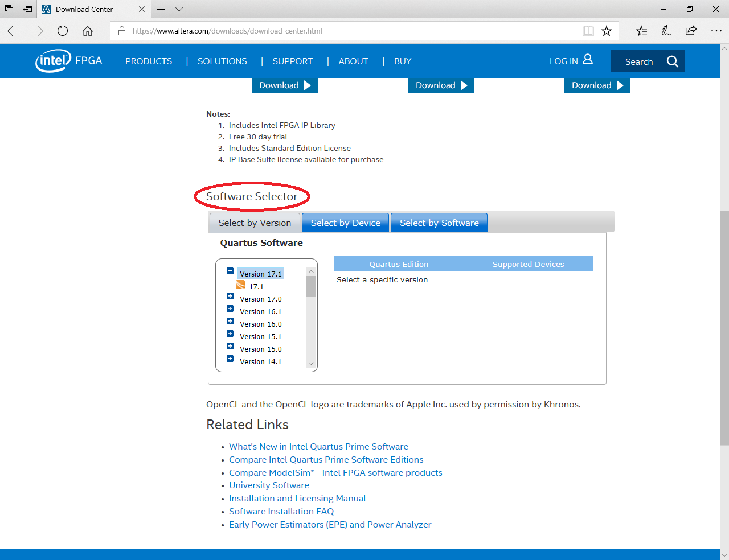Viewport: 729px width, 560px height.
Task: Open the tab list chevron
Action: point(179,9)
